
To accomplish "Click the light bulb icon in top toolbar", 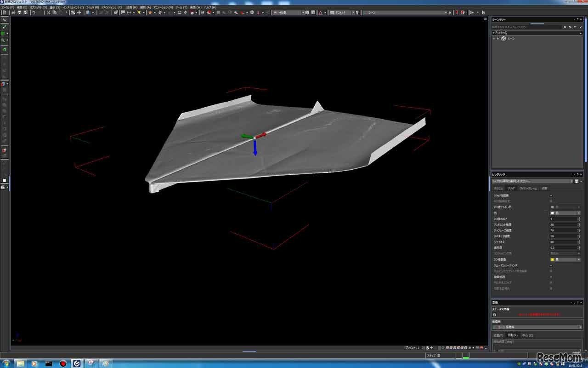I will (x=357, y=12).
